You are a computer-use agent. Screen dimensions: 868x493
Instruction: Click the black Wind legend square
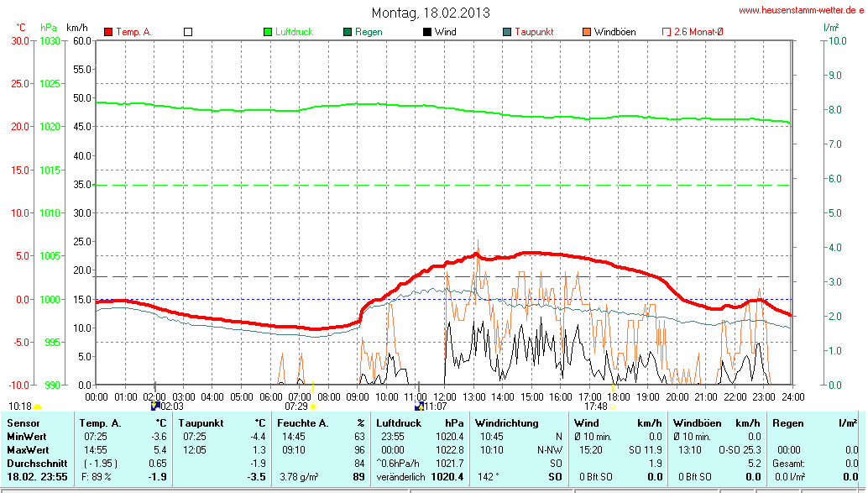(x=427, y=32)
